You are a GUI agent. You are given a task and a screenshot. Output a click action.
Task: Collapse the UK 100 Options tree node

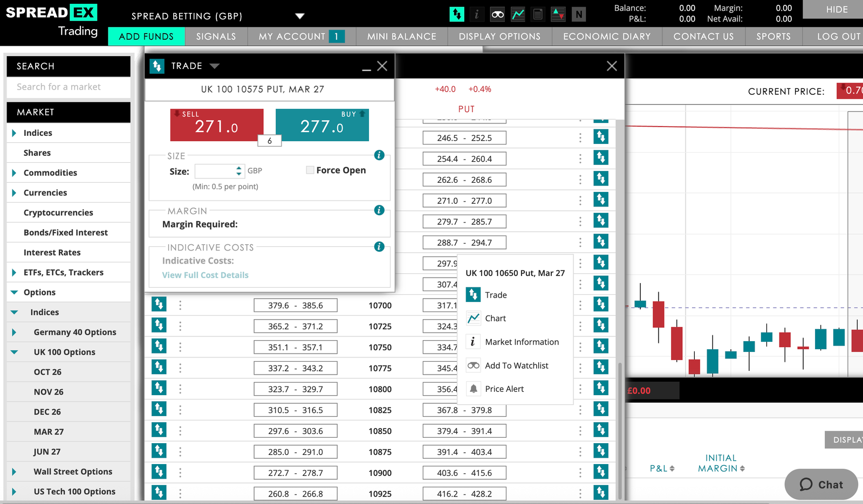(x=14, y=353)
